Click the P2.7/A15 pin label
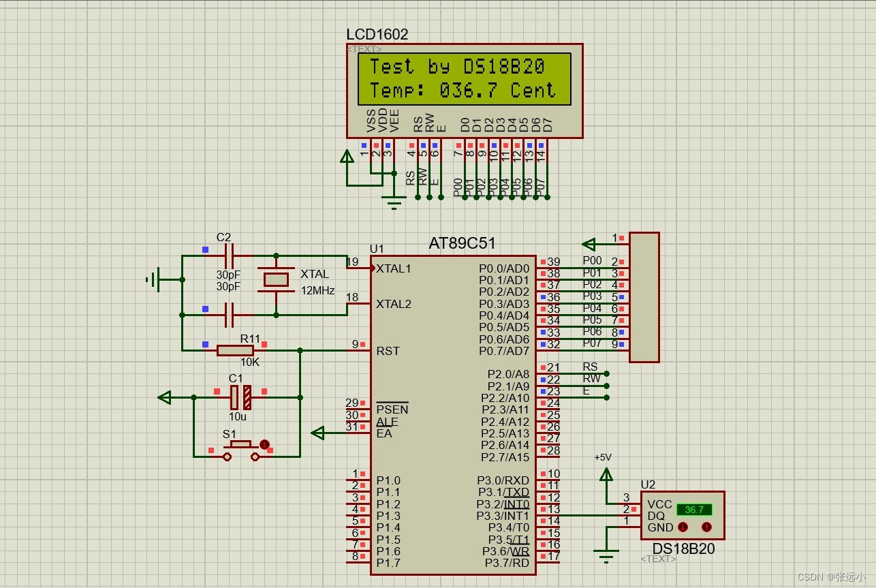This screenshot has height=588, width=876. [505, 457]
